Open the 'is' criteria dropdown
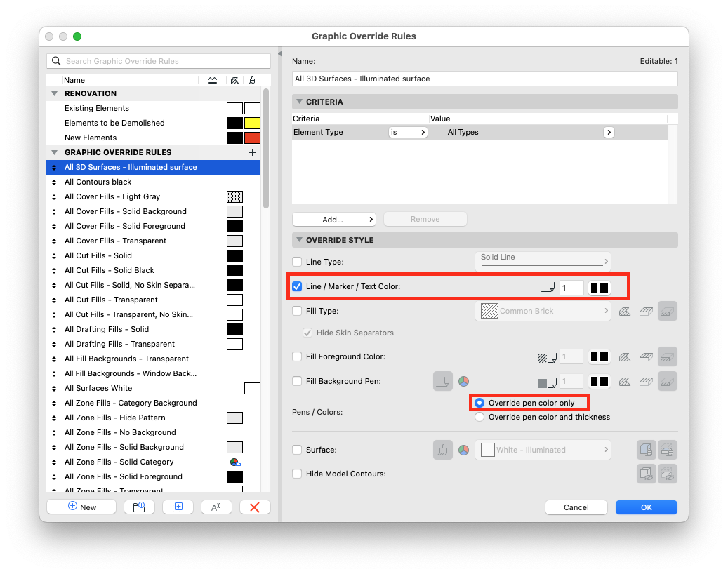This screenshot has height=574, width=728. 408,132
